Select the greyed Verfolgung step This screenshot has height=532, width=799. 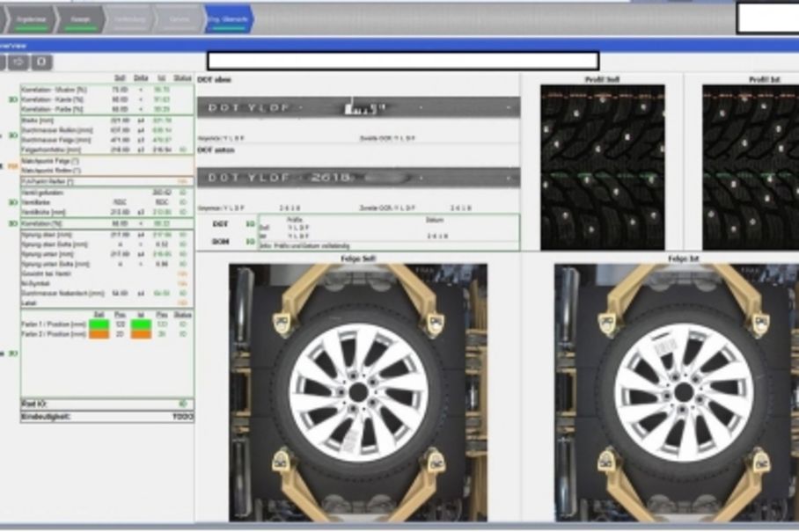pyautogui.click(x=128, y=19)
